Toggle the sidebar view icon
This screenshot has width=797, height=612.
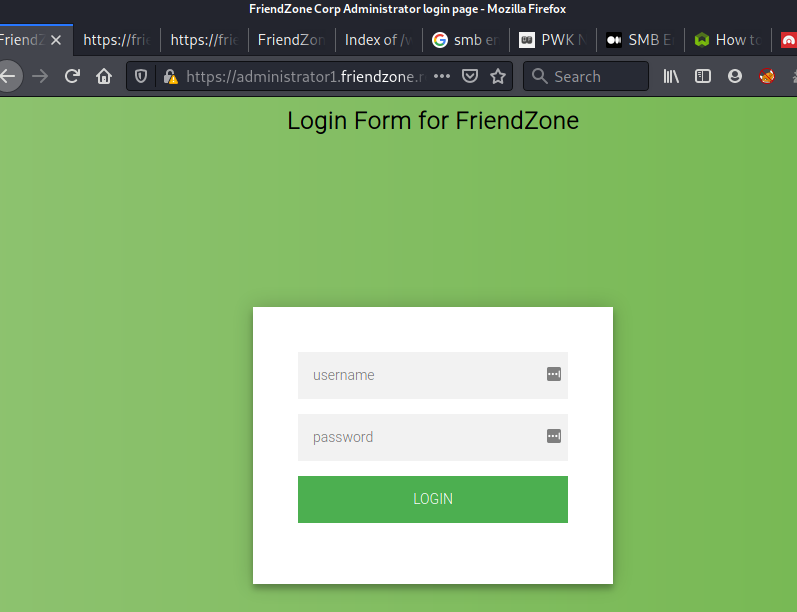tap(703, 76)
